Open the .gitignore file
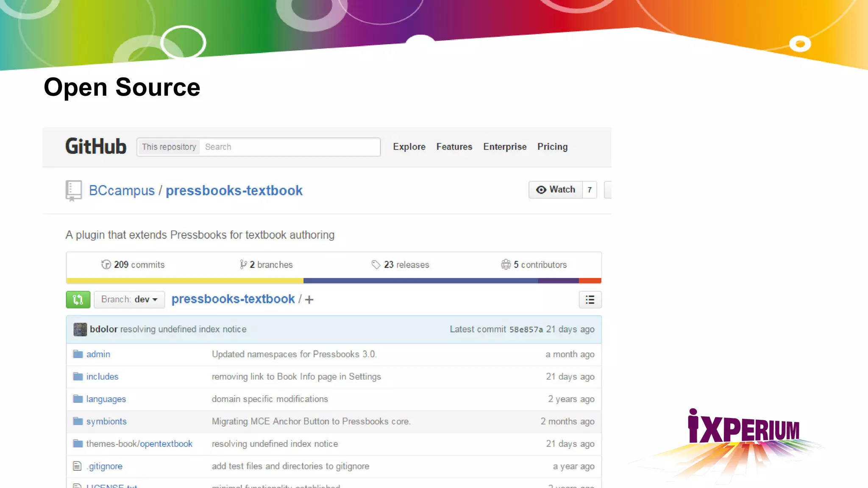 (104, 466)
